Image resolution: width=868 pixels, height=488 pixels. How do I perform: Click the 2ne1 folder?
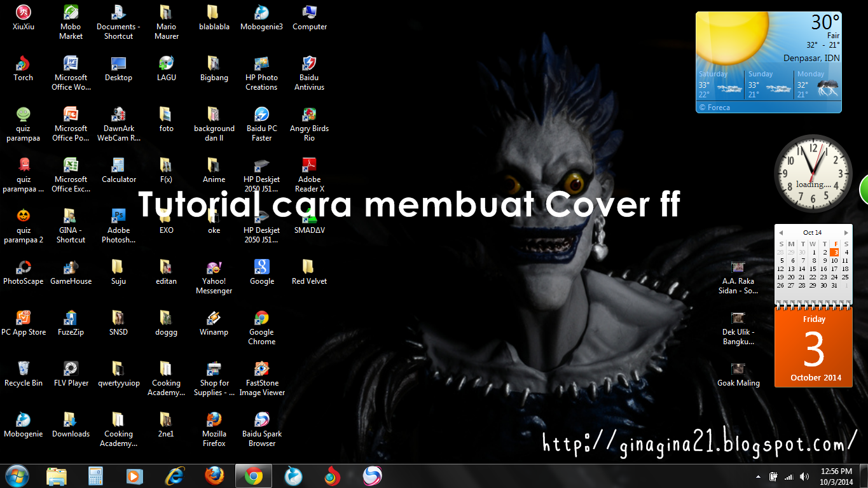click(166, 424)
